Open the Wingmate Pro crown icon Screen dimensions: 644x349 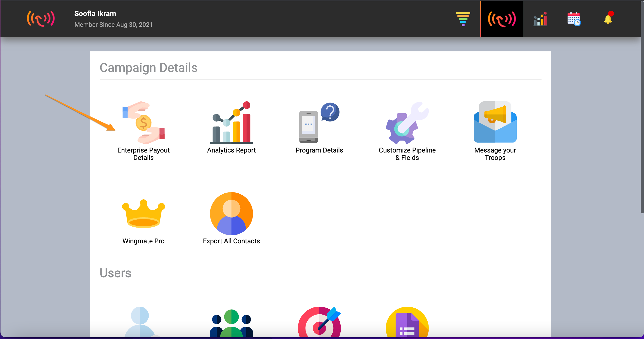[x=144, y=214]
